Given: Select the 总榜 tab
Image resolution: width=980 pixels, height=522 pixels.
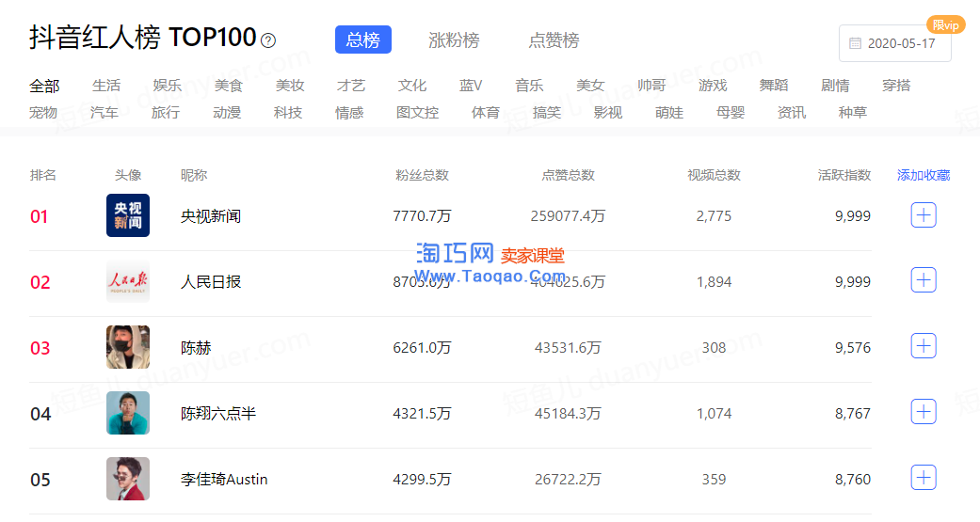Looking at the screenshot, I should pyautogui.click(x=363, y=40).
